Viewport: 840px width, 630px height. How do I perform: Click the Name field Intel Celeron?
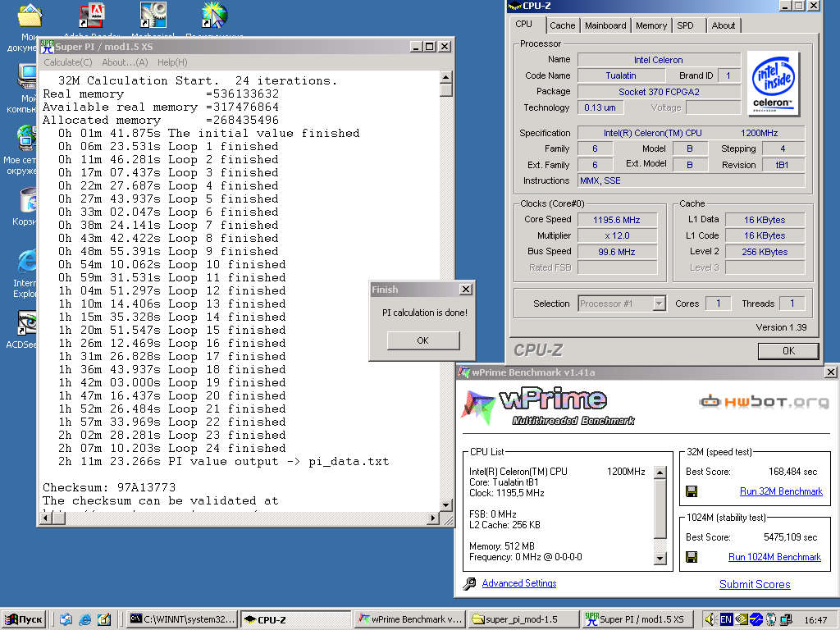pyautogui.click(x=659, y=60)
